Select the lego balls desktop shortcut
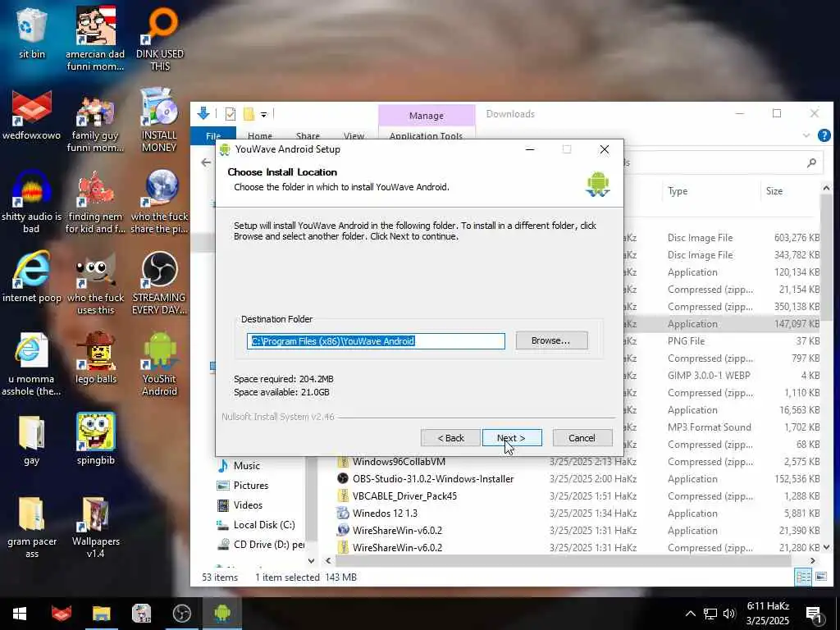840x630 pixels. 95,359
